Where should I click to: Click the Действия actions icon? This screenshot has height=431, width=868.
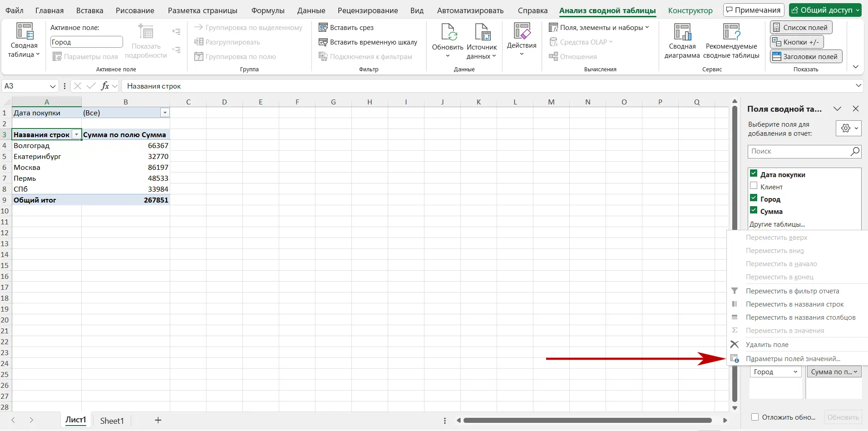[x=522, y=32]
